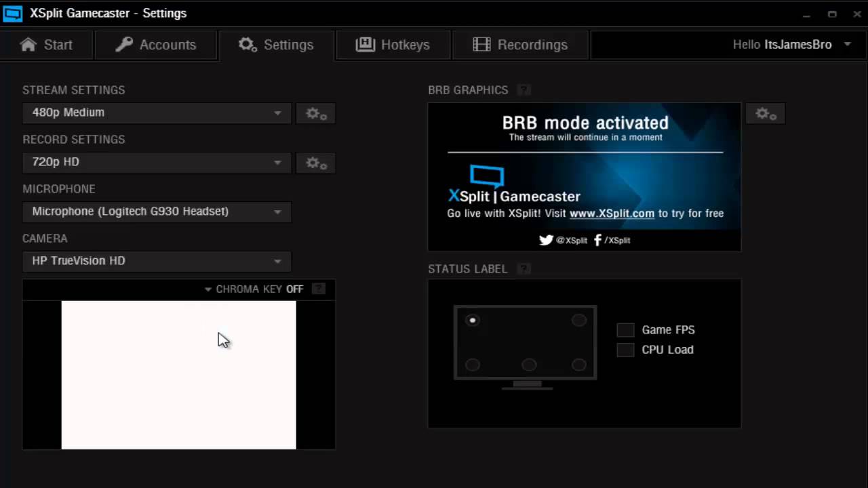Switch to the Hotkeys tab
The image size is (868, 488).
click(x=393, y=45)
